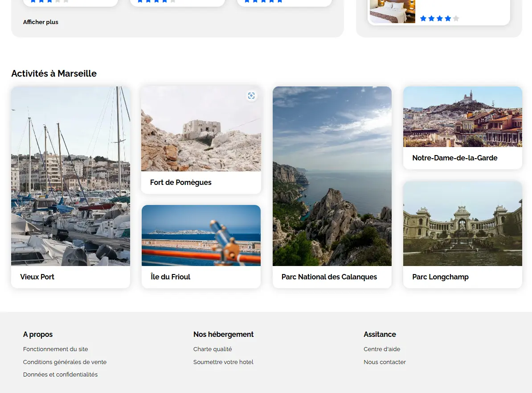Open the Vieux Port marina photo
This screenshot has height=393, width=532.
(70, 176)
